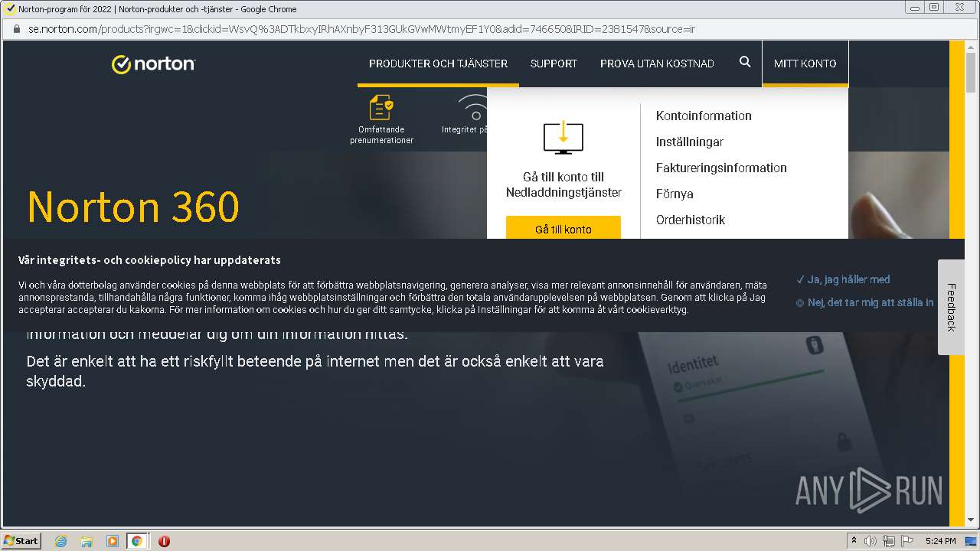The image size is (980, 551).
Task: Click the address bar URL field
Action: click(490, 29)
